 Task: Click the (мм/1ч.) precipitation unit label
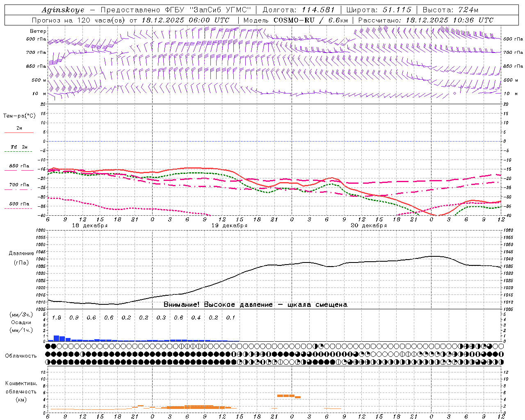21,330
